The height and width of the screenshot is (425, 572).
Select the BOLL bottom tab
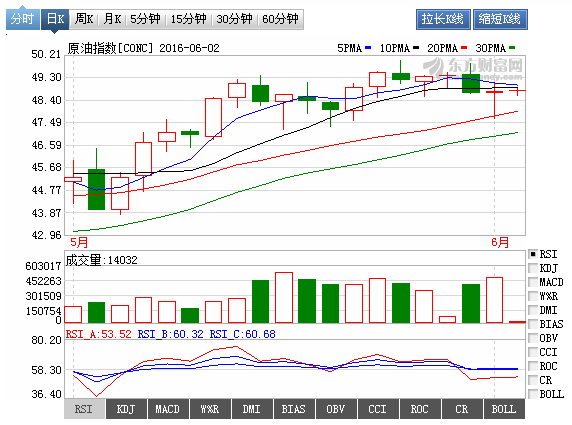point(504,409)
